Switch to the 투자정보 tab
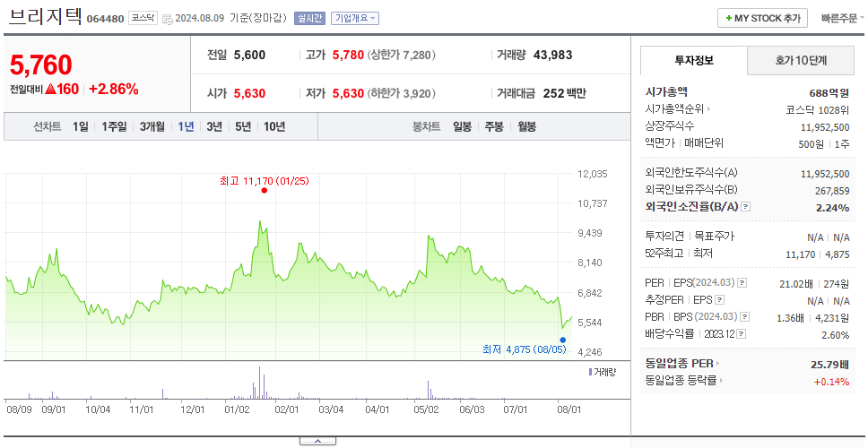 point(694,61)
